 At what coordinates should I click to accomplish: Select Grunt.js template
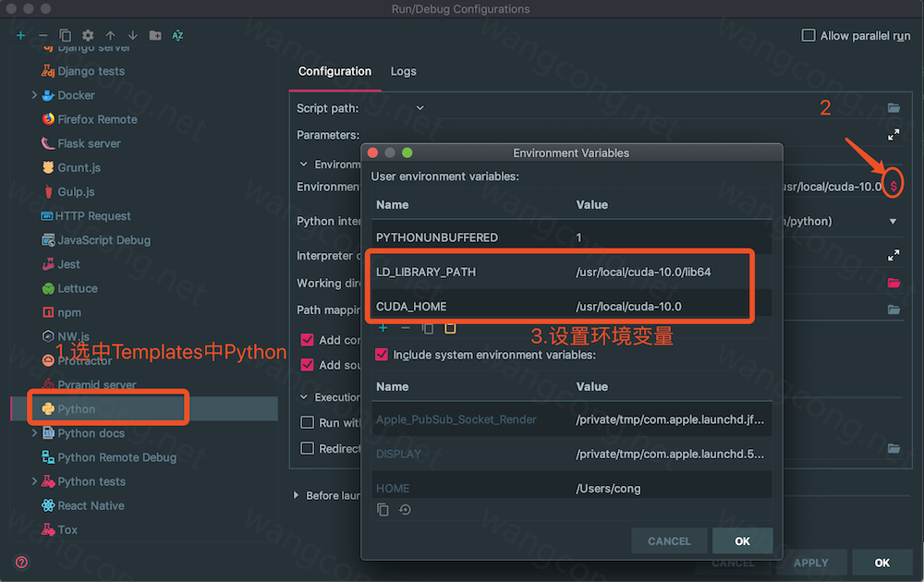(71, 167)
